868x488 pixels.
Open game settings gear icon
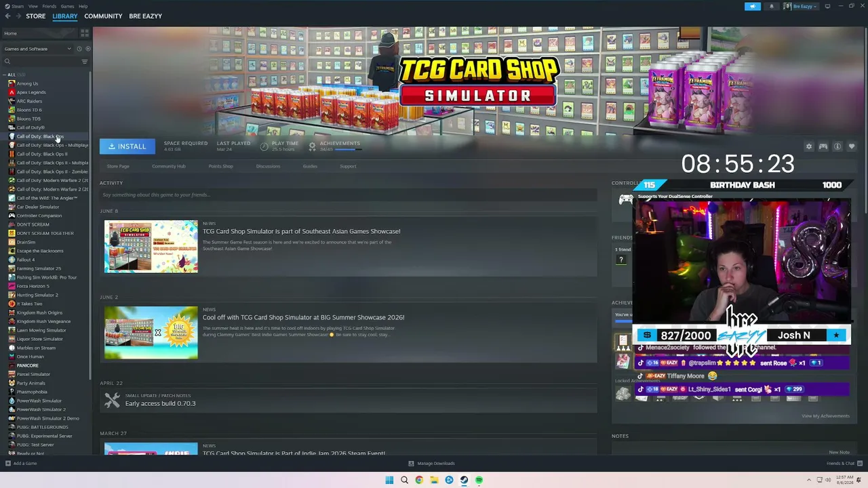(x=808, y=146)
